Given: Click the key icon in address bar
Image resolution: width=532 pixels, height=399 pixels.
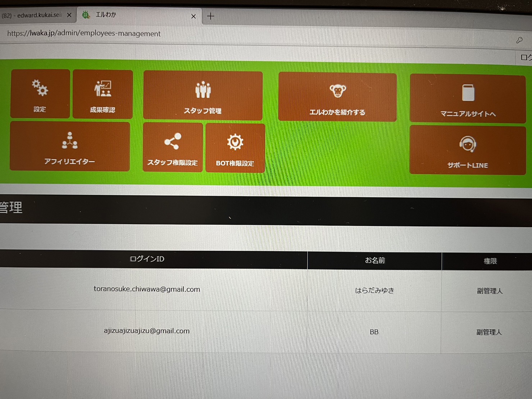Looking at the screenshot, I should pyautogui.click(x=519, y=40).
